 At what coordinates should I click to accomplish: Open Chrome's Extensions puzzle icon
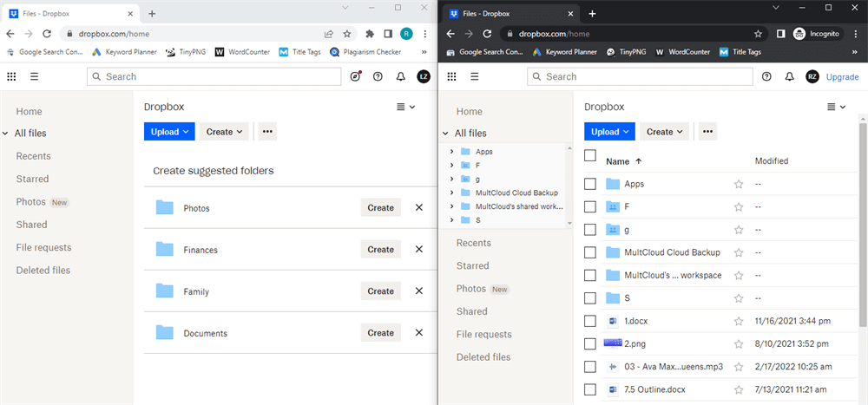coord(370,34)
